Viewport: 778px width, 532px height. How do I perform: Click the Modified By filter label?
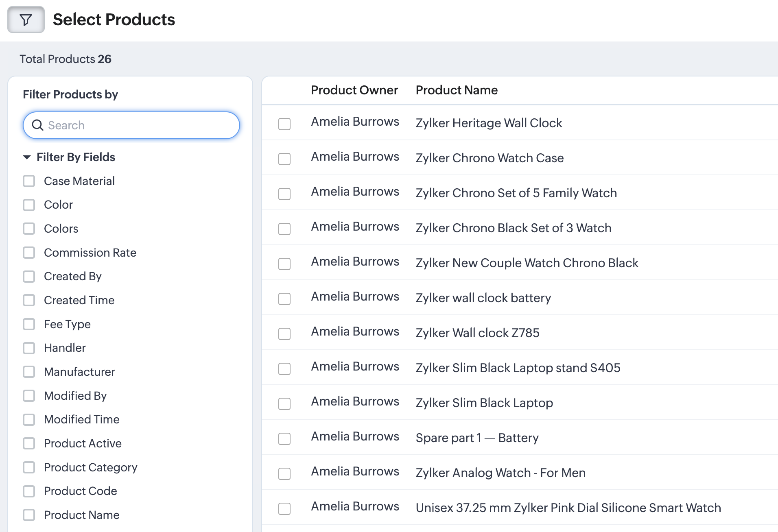click(x=75, y=396)
